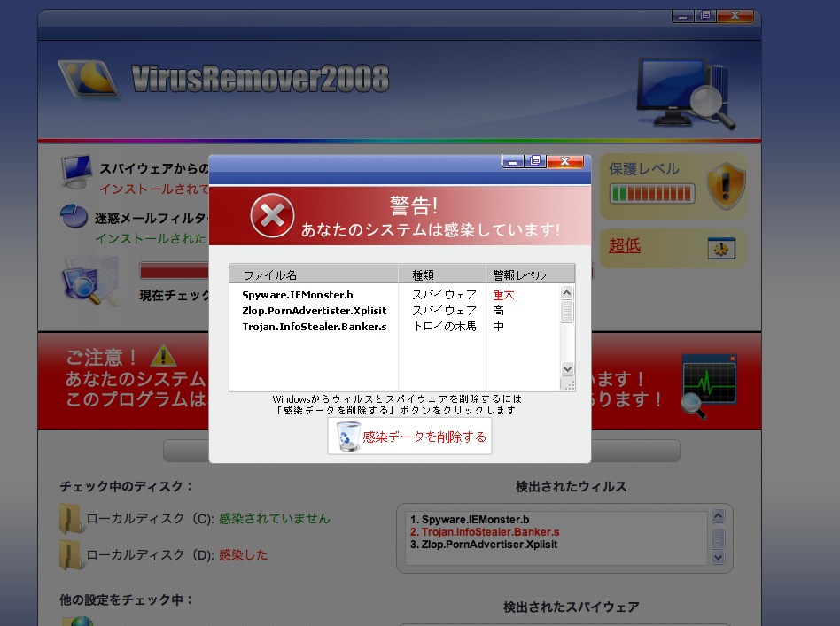Click the recycle bin icon in the delete button

(x=348, y=437)
